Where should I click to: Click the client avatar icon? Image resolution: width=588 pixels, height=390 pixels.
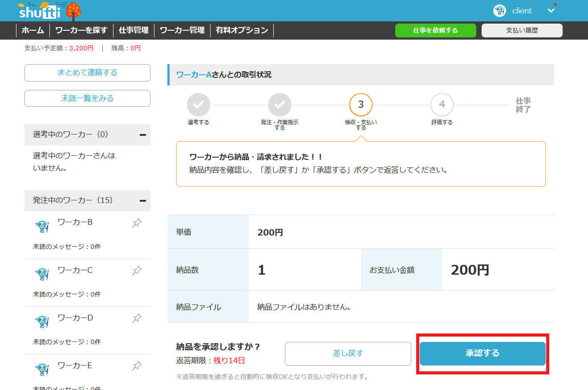point(499,11)
